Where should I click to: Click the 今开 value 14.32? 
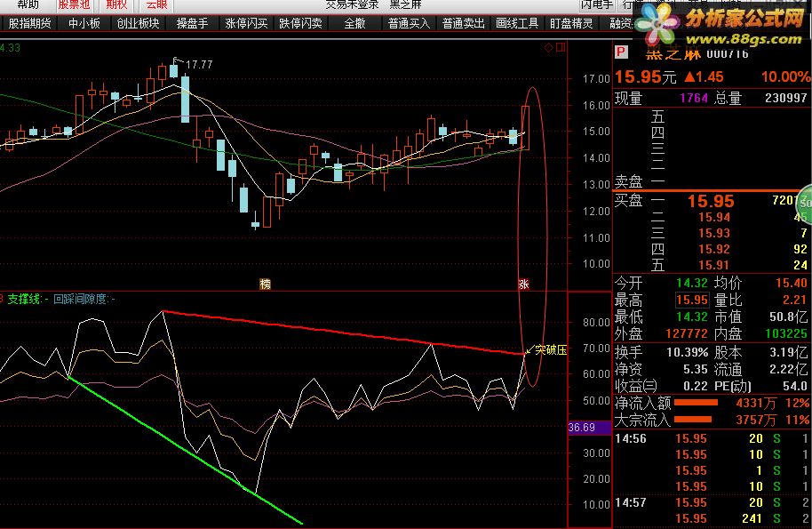(x=692, y=283)
